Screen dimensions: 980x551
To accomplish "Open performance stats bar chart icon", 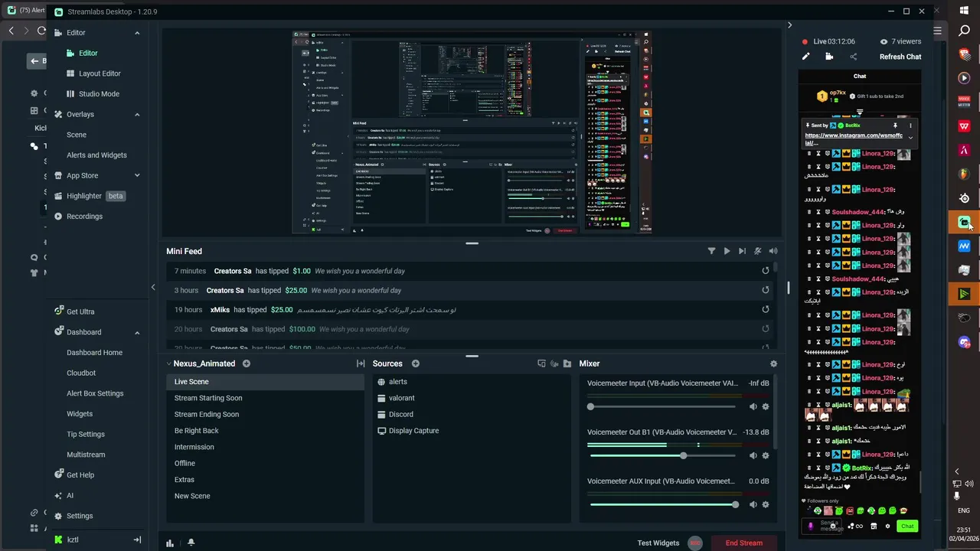I will (x=170, y=543).
